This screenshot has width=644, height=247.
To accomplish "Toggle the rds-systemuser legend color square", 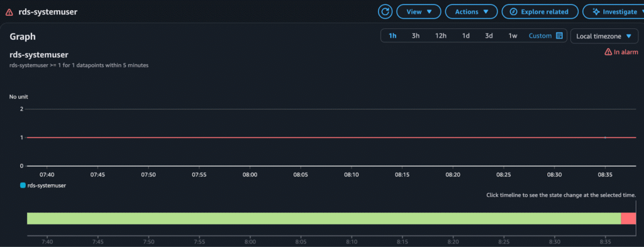I will [x=23, y=186].
